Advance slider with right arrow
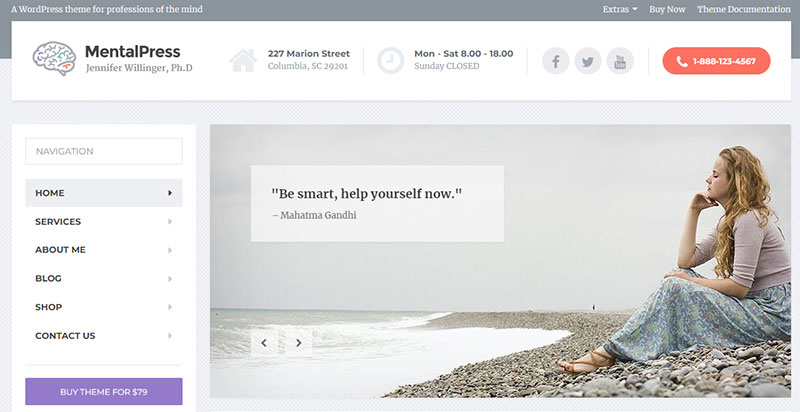The width and height of the screenshot is (800, 412). 298,343
